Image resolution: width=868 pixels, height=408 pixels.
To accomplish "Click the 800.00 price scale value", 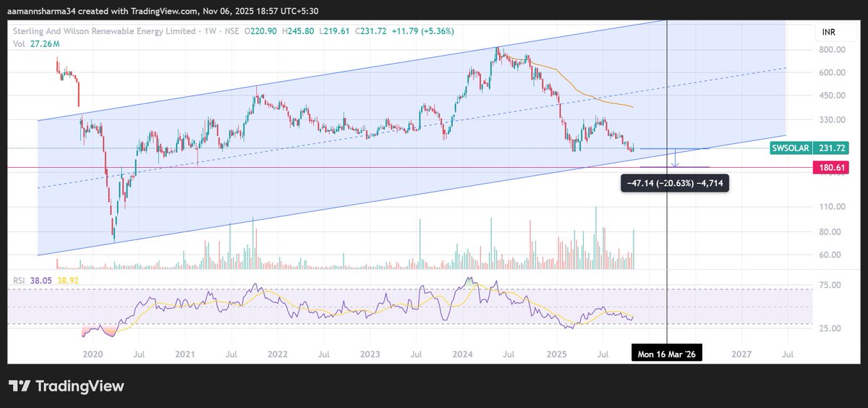I will [x=832, y=50].
